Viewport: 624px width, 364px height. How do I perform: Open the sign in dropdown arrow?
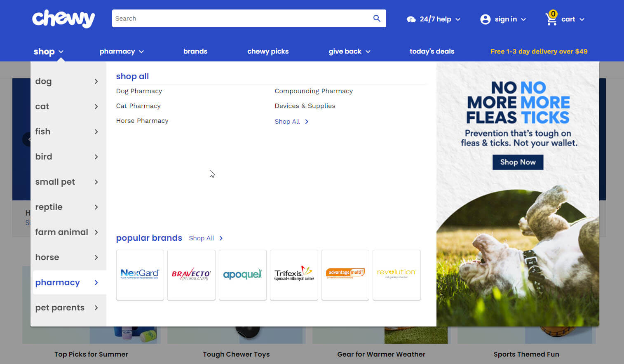[x=523, y=19]
